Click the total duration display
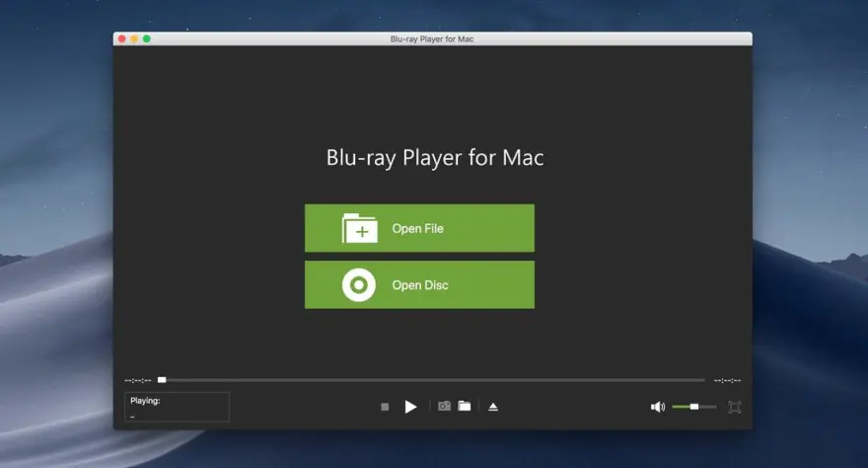This screenshot has width=868, height=468. [x=727, y=380]
